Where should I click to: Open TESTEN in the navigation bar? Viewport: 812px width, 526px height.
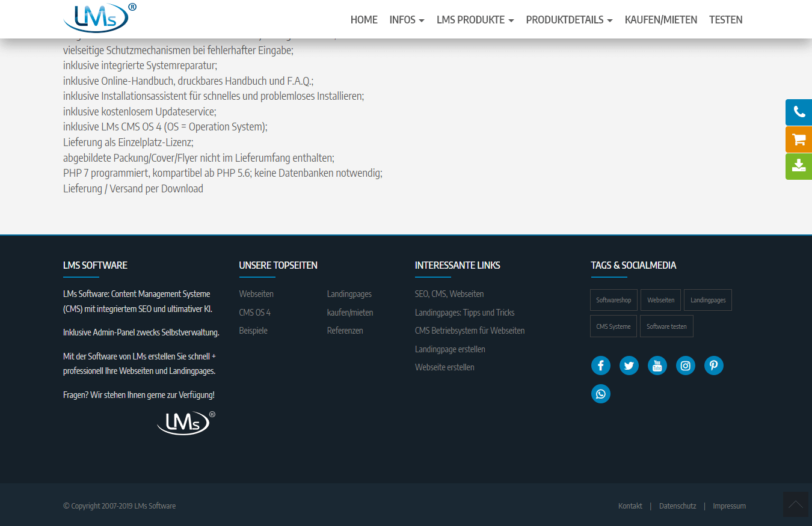point(725,20)
